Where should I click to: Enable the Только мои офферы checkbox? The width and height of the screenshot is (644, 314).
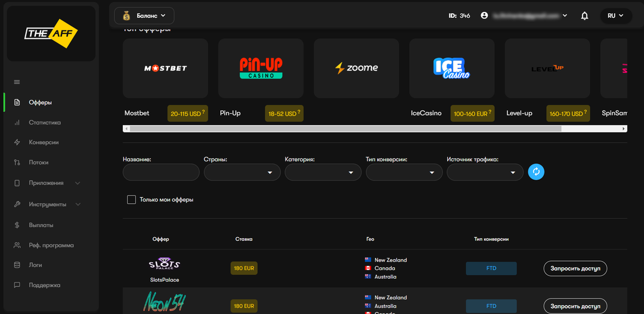[131, 200]
